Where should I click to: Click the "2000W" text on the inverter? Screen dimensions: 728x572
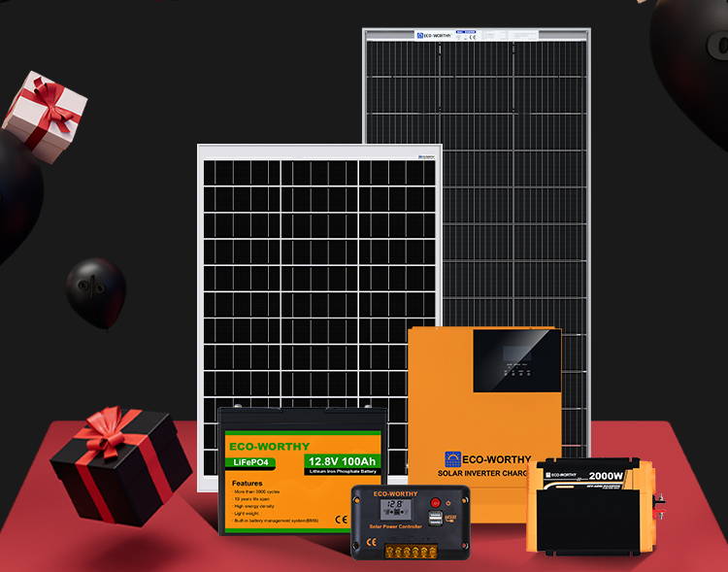[606, 476]
